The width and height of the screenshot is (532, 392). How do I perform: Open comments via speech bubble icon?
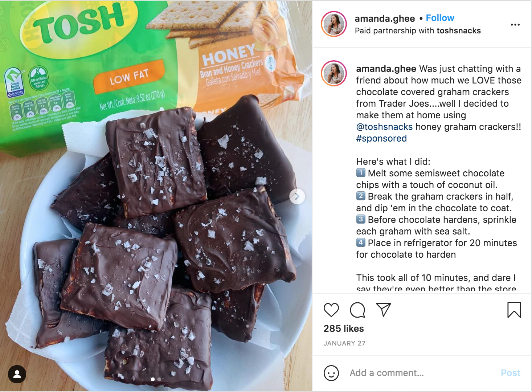click(x=357, y=310)
